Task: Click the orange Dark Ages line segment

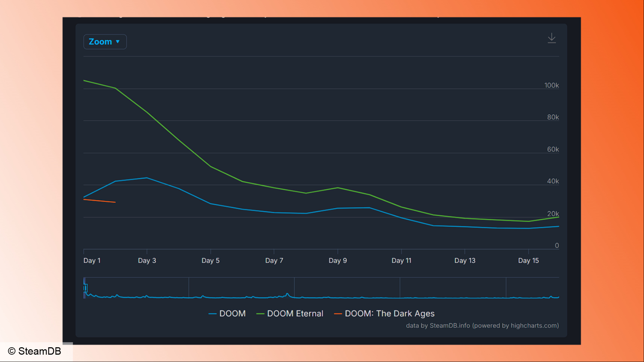Action: click(100, 201)
